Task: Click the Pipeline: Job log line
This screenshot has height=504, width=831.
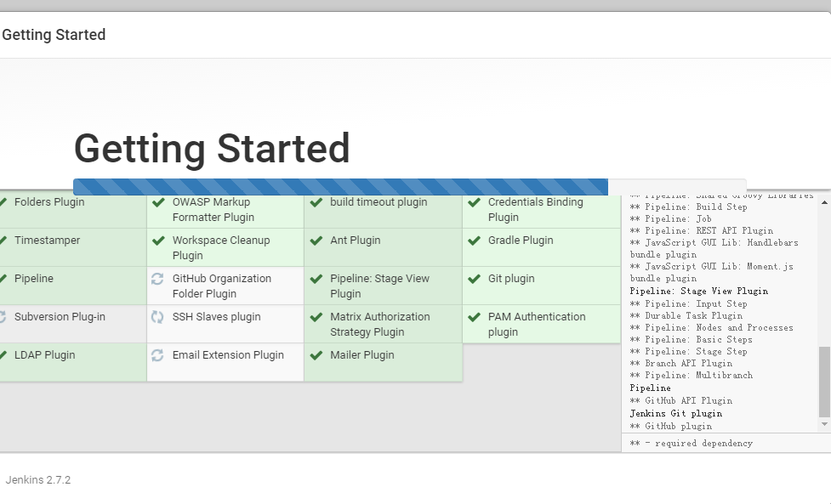Action: (670, 218)
